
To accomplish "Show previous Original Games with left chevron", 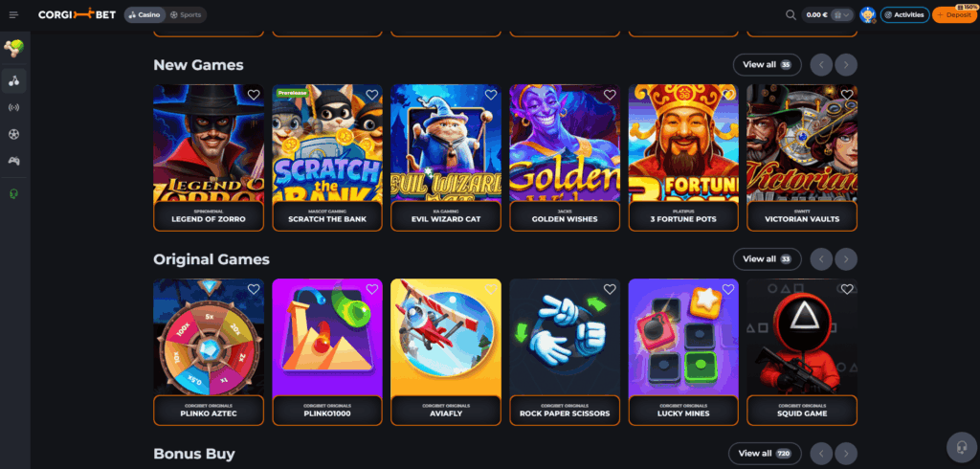I will click(821, 258).
